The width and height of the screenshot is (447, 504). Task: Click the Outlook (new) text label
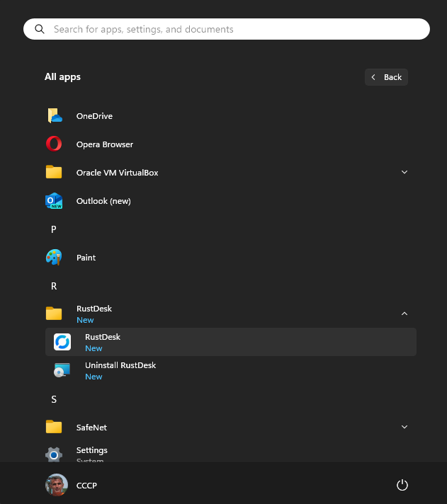(x=103, y=201)
